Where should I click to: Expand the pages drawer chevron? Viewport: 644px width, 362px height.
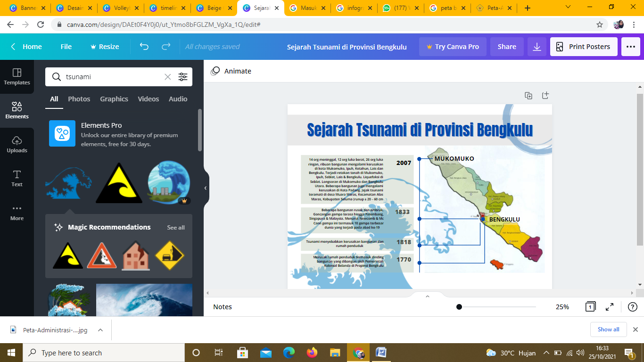[x=427, y=296]
